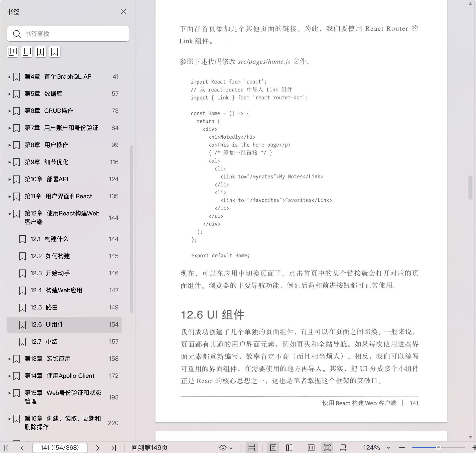Image resolution: width=476 pixels, height=453 pixels.
Task: Click the rotate page icon
Action: pos(343,448)
